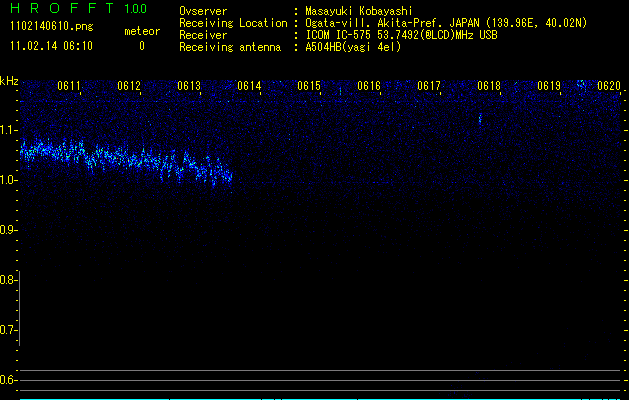The width and height of the screenshot is (629, 400).
Task: Click the meteor count label
Action: [142, 31]
